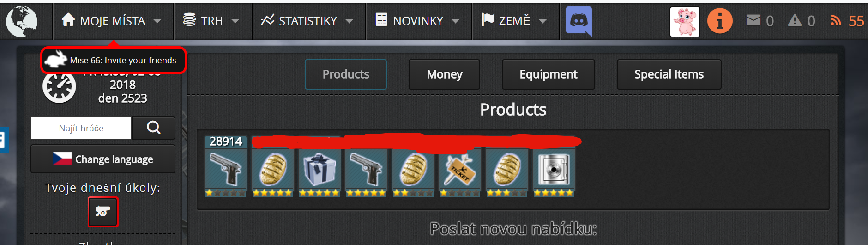Click the cannon daily task icon
This screenshot has width=868, height=245.
pyautogui.click(x=103, y=212)
